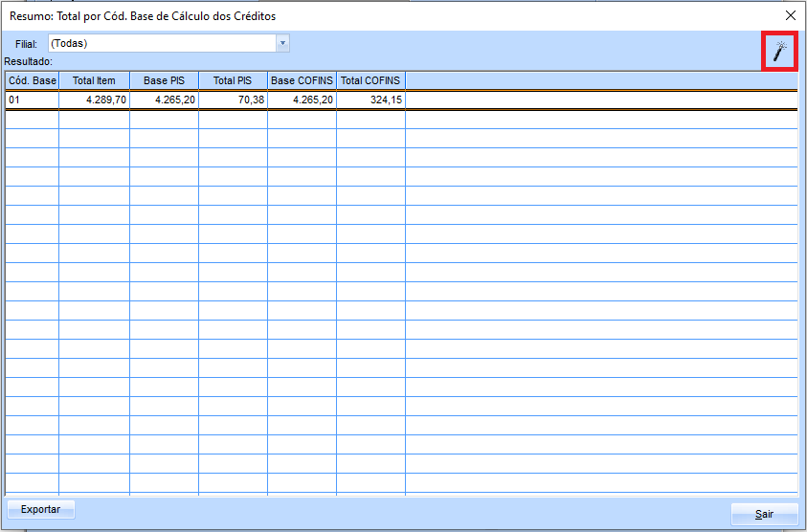Select the cell with code 01

click(33, 100)
